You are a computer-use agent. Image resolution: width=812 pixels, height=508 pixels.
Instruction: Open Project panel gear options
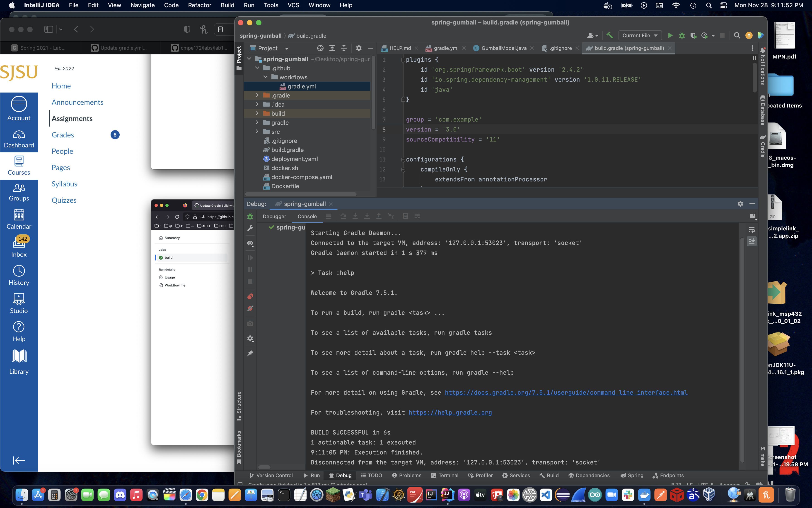tap(359, 48)
